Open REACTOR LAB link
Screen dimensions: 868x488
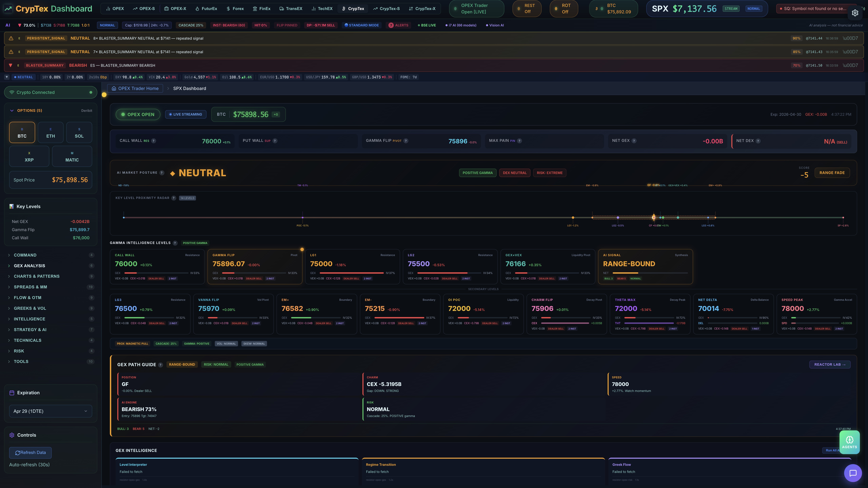pyautogui.click(x=830, y=364)
